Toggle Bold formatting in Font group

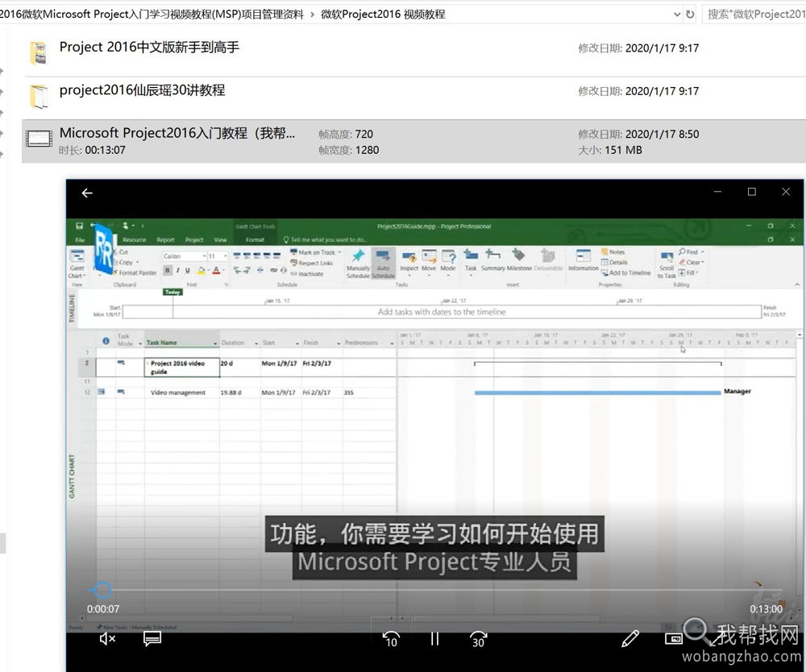tap(168, 270)
